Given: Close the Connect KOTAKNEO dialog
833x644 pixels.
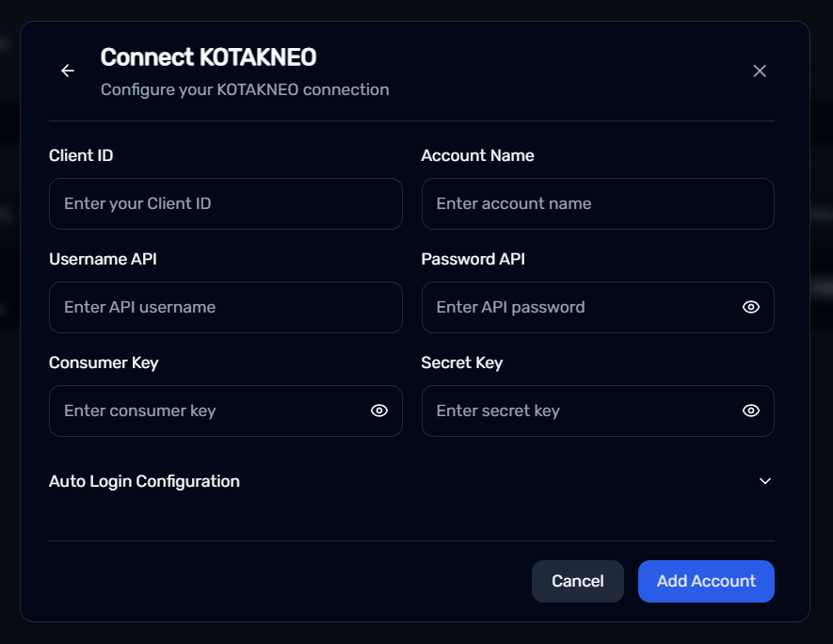Looking at the screenshot, I should coord(760,71).
